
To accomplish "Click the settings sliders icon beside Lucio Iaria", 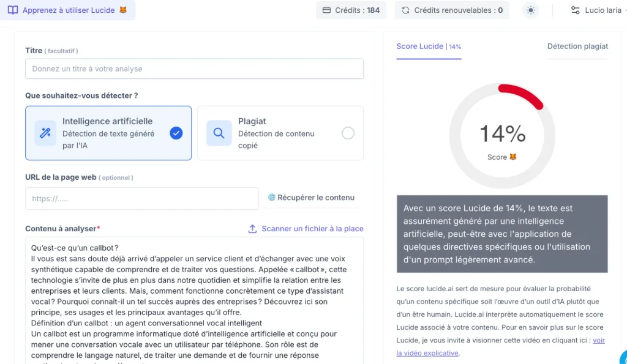I will click(x=575, y=10).
